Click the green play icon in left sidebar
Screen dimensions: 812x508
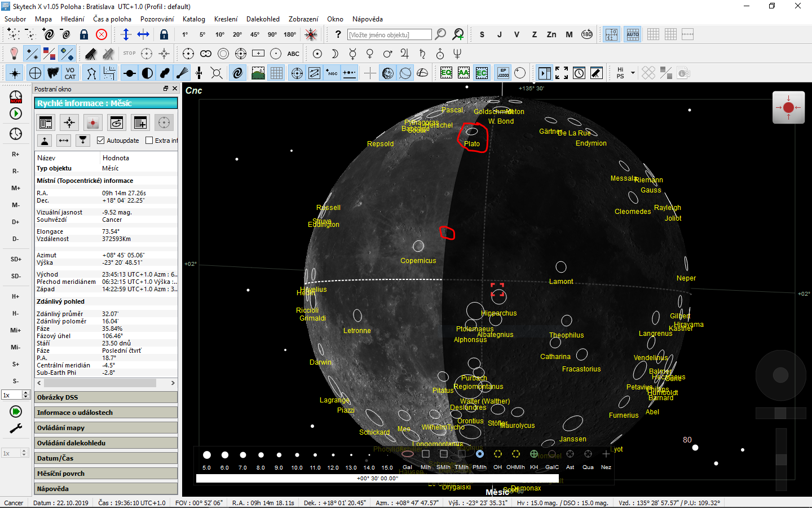(x=15, y=113)
